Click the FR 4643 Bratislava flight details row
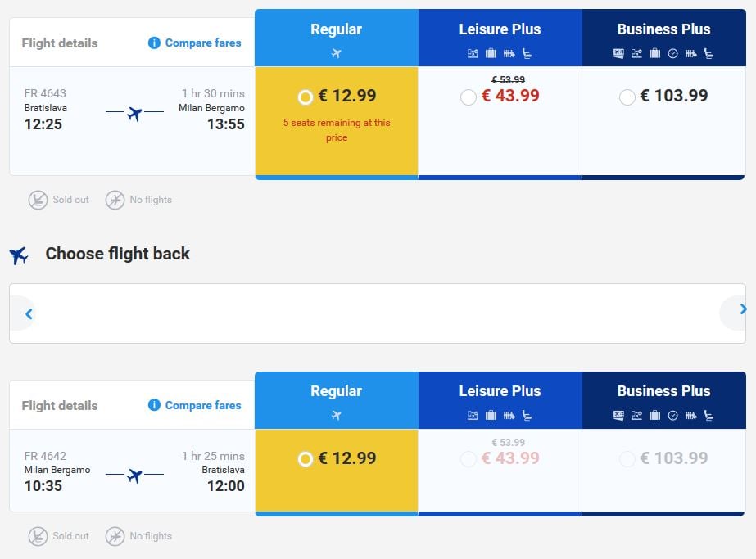This screenshot has height=559, width=756. (x=132, y=121)
